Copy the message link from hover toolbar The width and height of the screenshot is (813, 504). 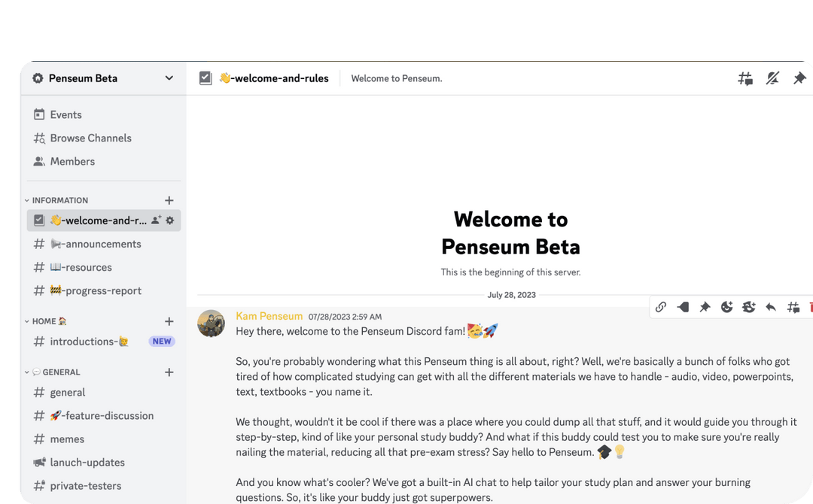pyautogui.click(x=661, y=307)
